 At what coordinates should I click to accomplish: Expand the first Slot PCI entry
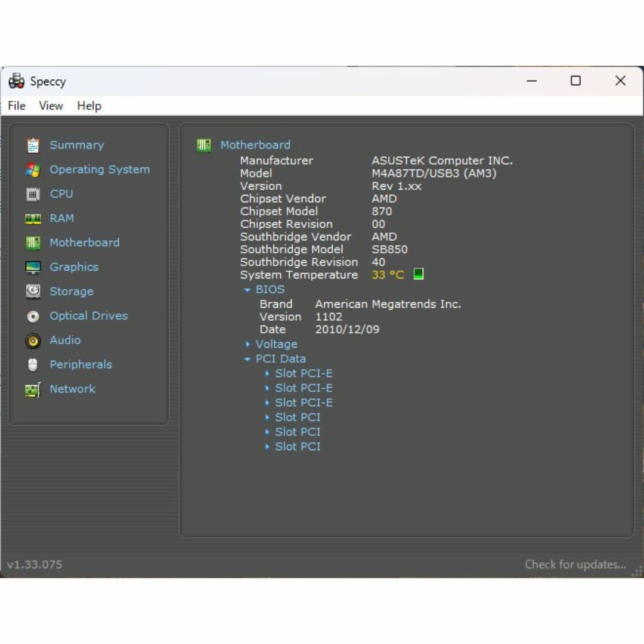pyautogui.click(x=267, y=417)
